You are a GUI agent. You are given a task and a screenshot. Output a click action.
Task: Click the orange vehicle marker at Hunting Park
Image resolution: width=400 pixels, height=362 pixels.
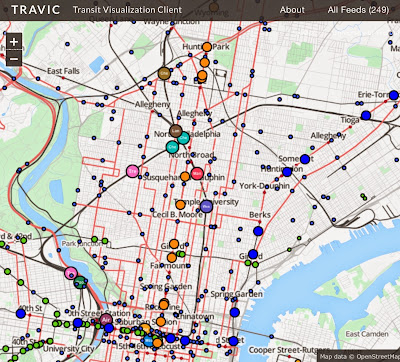point(207,47)
